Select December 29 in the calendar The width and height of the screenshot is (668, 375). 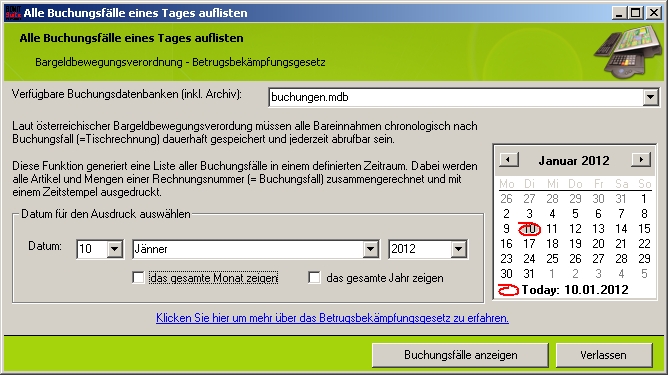[x=575, y=199]
